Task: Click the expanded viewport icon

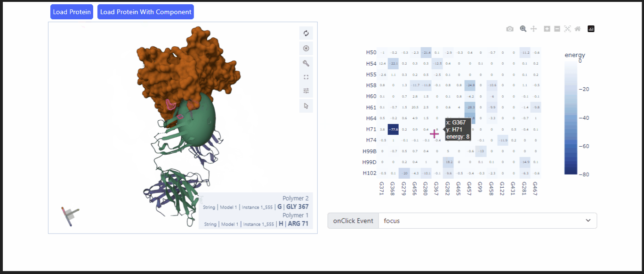Action: click(x=306, y=77)
